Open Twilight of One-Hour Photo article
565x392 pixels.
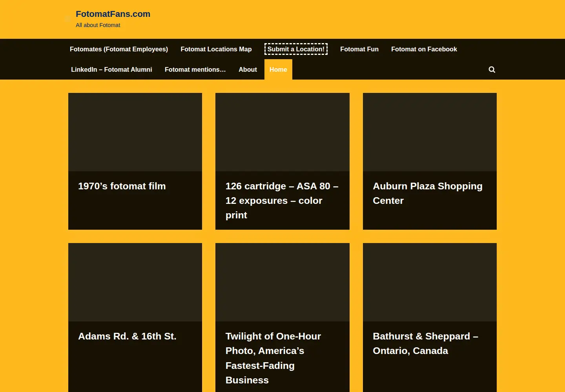(x=273, y=358)
